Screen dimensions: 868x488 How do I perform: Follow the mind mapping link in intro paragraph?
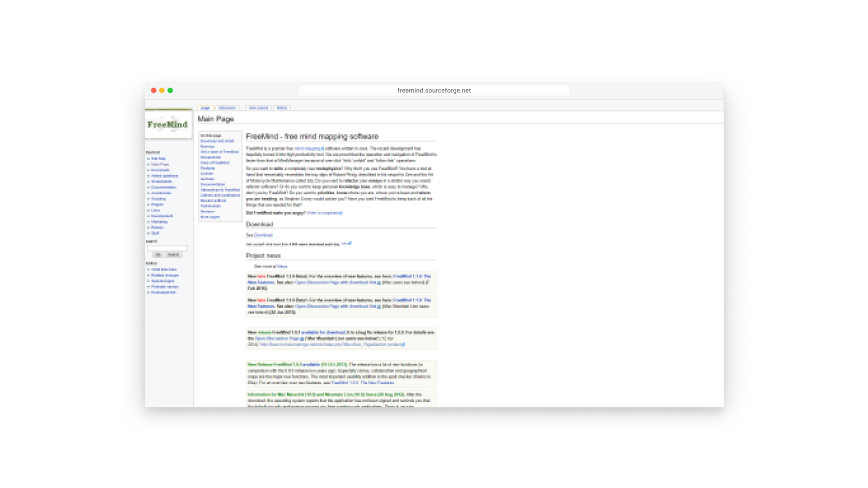[x=309, y=149]
